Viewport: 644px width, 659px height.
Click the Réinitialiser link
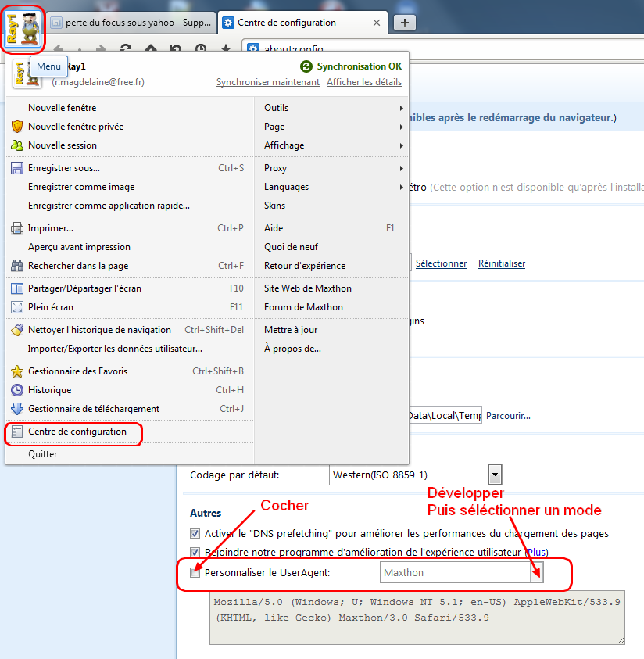point(502,263)
